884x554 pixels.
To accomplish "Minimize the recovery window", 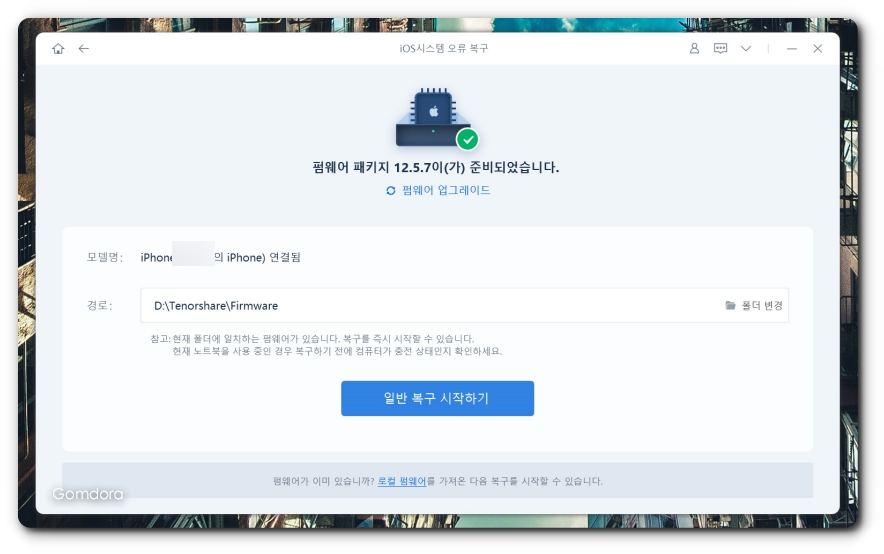I will (x=792, y=49).
